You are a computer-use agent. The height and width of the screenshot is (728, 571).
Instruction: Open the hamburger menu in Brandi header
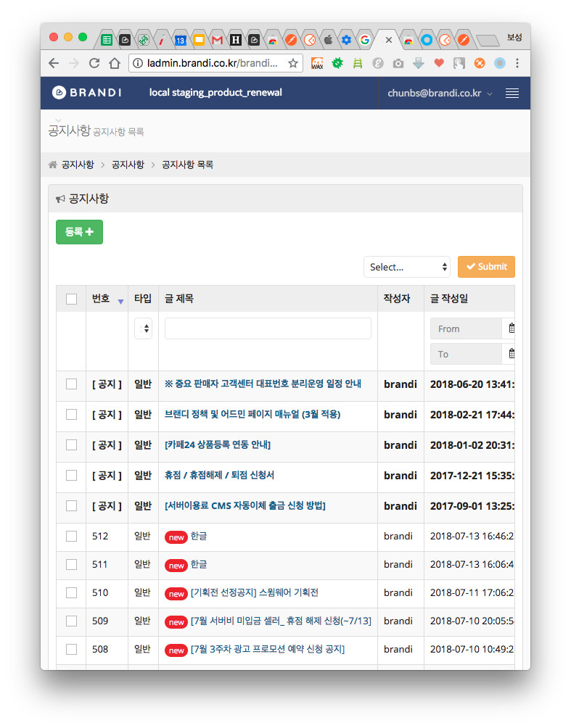point(512,93)
